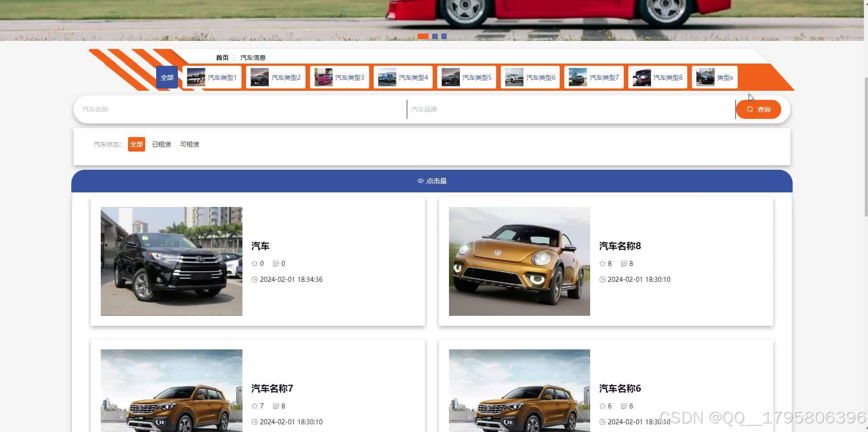This screenshot has height=432, width=868.
Task: Click the 汽车名称6 title
Action: point(620,388)
